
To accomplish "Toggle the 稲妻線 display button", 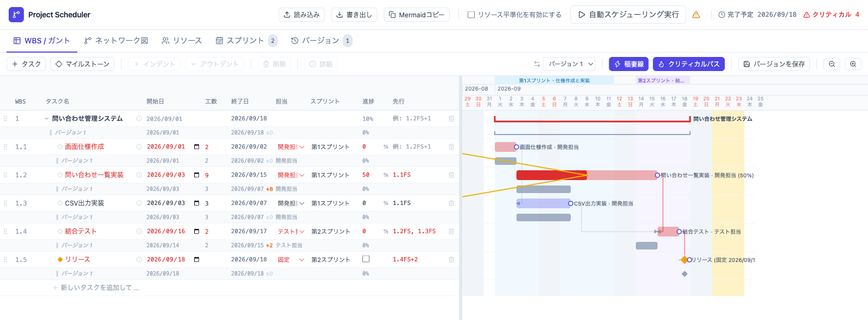I will click(x=629, y=64).
